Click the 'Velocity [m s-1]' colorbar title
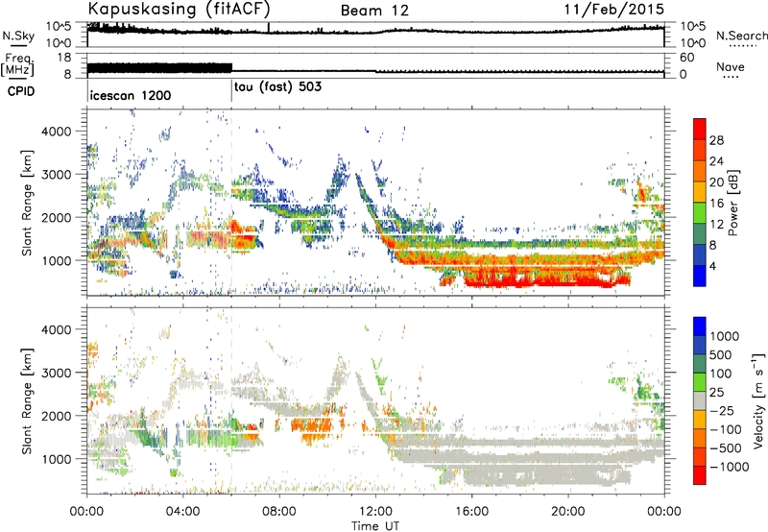 758,400
